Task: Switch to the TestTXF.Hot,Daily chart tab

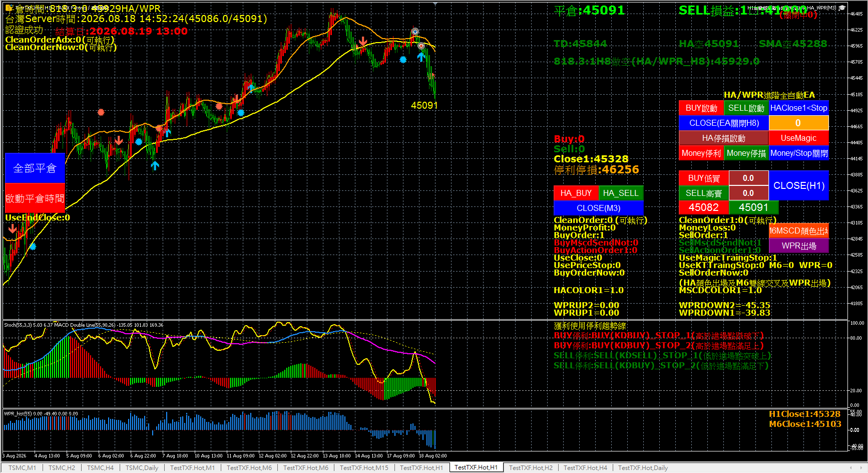Action: 643,468
